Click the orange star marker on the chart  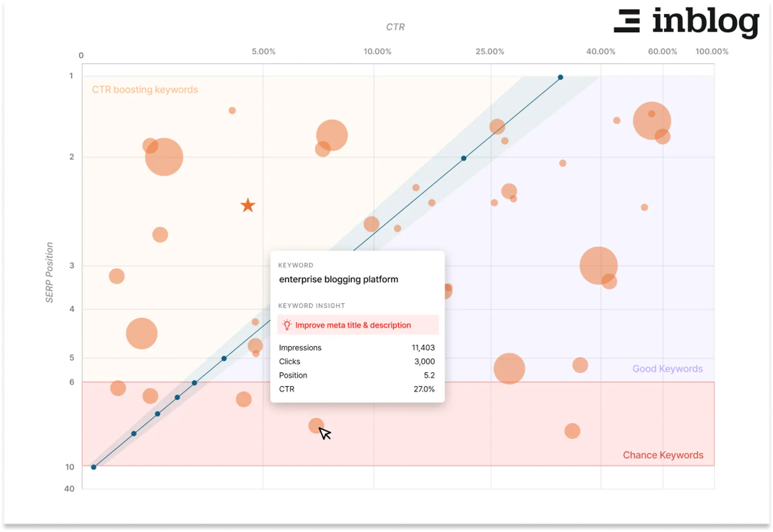(248, 205)
